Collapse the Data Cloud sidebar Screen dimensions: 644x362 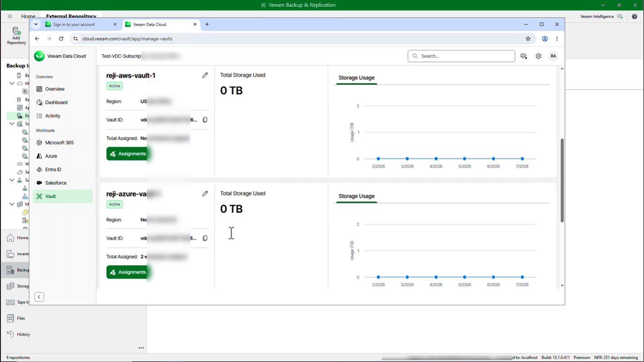click(x=39, y=297)
